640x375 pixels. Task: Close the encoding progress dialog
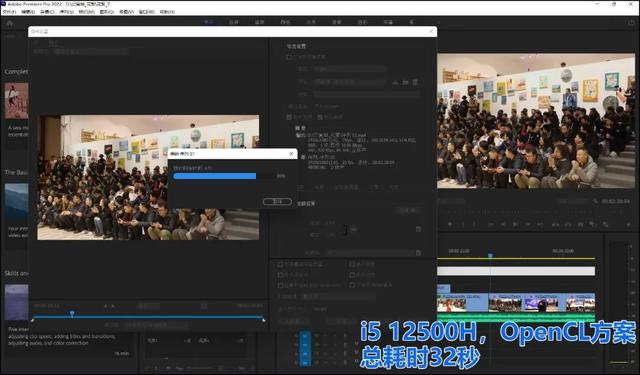pos(291,154)
